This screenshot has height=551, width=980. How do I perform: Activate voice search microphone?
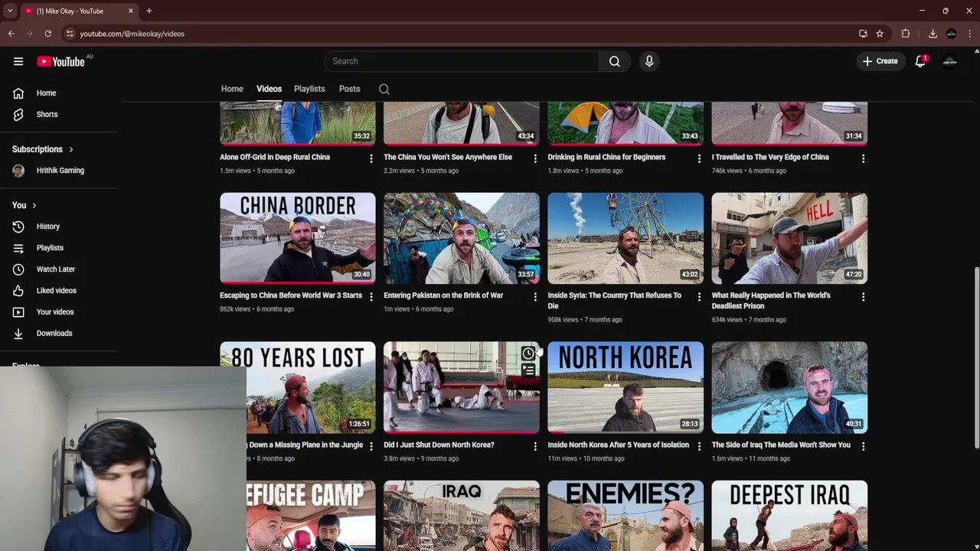[649, 61]
